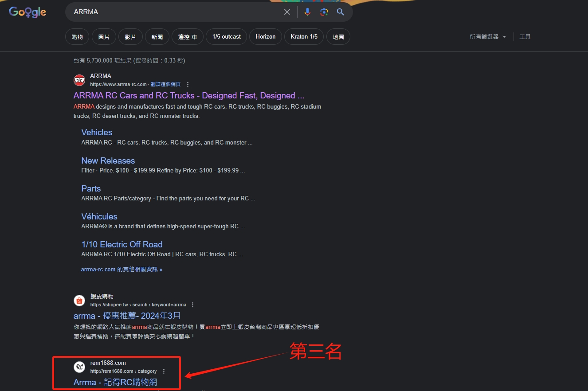This screenshot has height=391, width=588.
Task: Open the 工具 search tools
Action: pyautogui.click(x=525, y=37)
